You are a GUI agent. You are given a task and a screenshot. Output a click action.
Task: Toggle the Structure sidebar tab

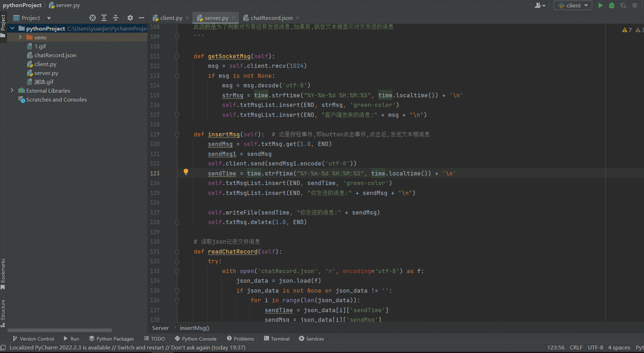coord(3,313)
